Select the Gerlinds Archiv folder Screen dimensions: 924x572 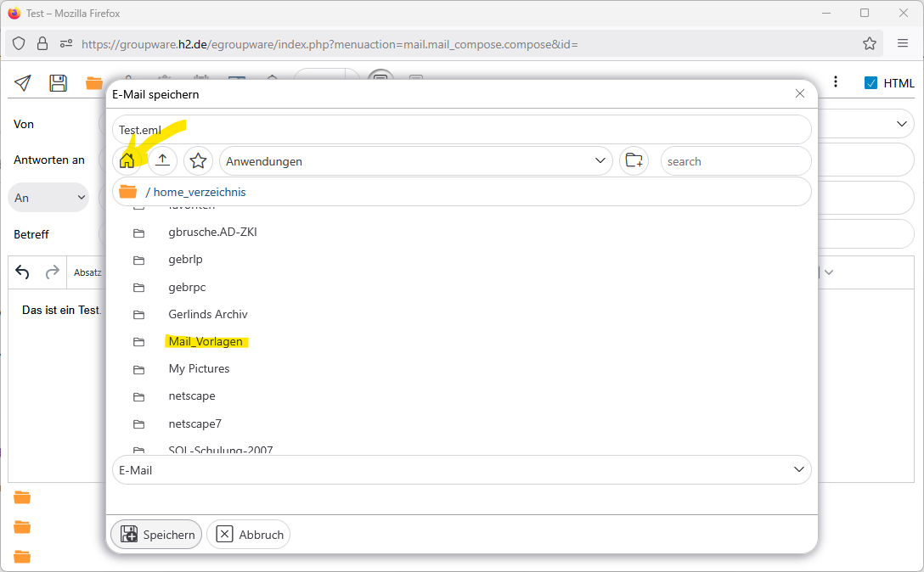point(208,314)
